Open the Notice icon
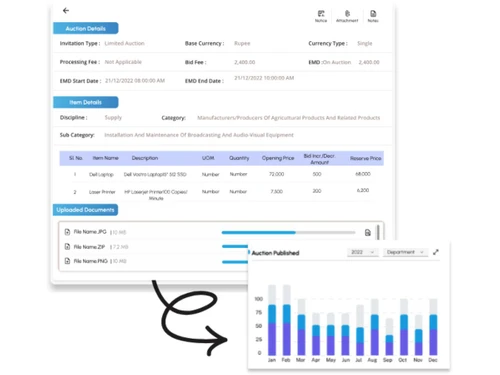 321,16
